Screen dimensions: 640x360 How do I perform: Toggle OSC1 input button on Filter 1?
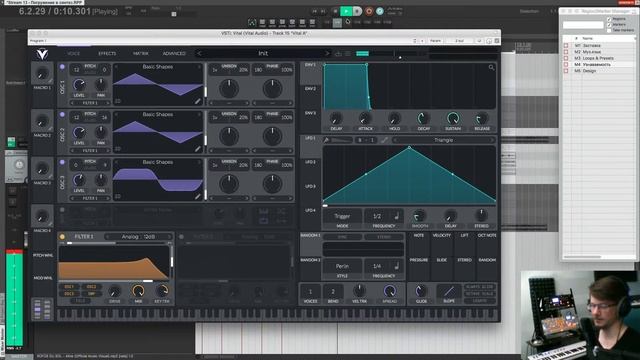click(69, 287)
